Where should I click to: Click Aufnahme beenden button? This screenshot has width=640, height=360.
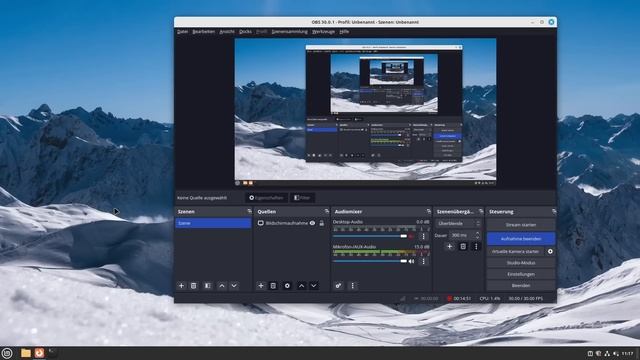521,238
